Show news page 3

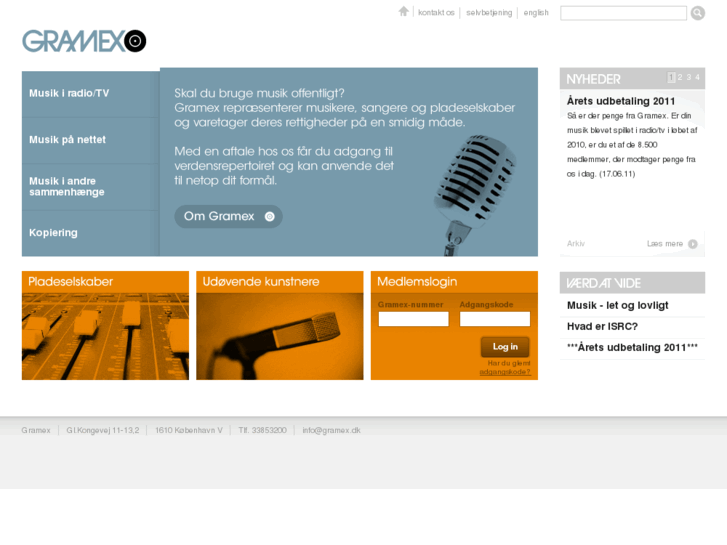689,77
